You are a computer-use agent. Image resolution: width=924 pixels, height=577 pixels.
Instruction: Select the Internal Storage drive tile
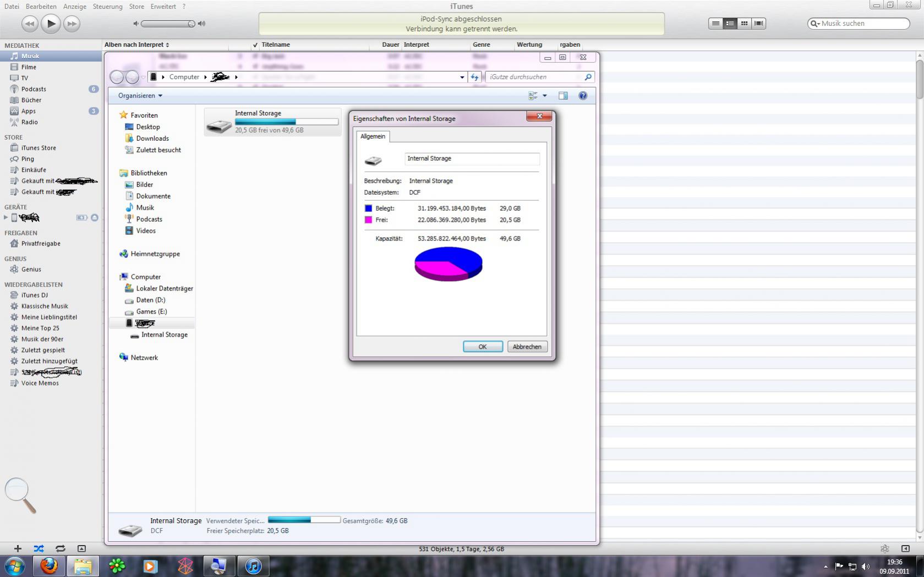272,122
